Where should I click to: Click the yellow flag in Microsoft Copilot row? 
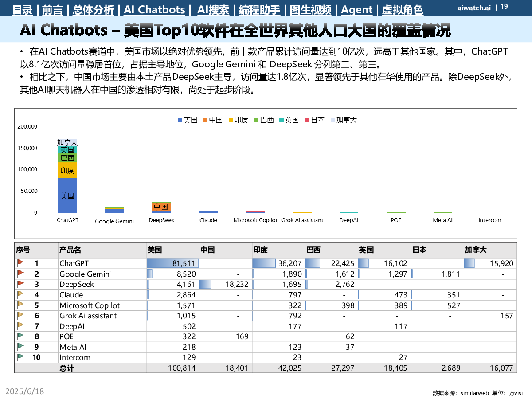[20, 305]
